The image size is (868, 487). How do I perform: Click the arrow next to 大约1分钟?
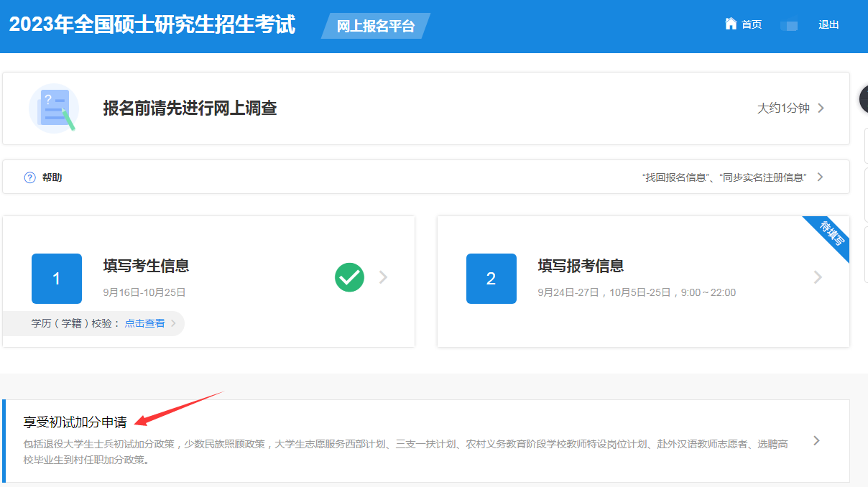tap(821, 108)
